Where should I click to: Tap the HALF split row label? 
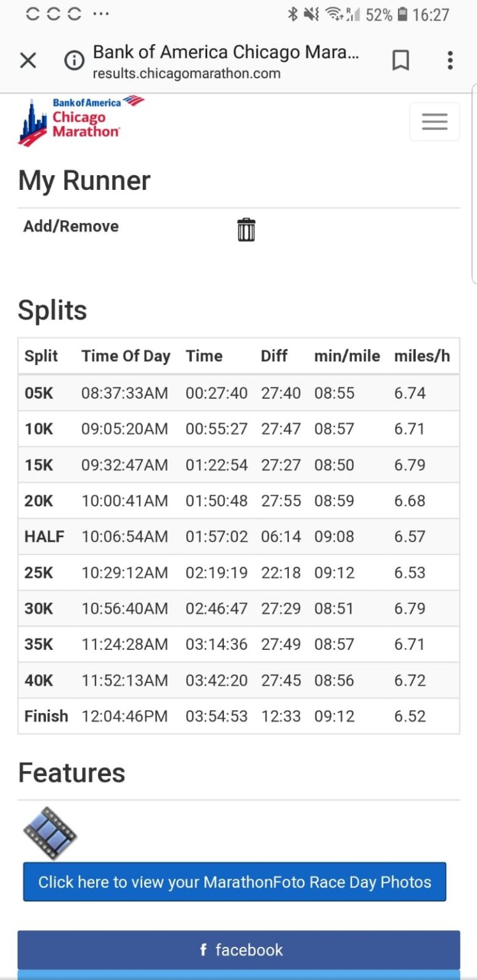[x=44, y=537]
